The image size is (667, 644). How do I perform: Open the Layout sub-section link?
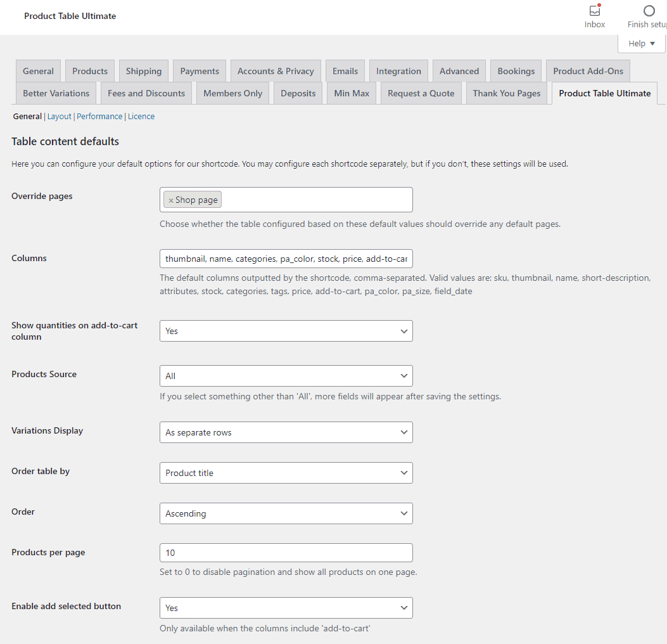(59, 116)
